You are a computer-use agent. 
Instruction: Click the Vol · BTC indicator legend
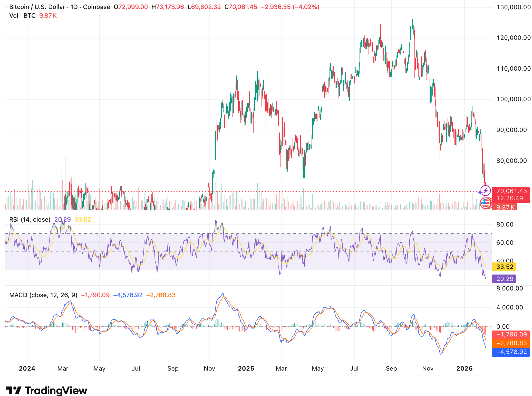coord(22,16)
